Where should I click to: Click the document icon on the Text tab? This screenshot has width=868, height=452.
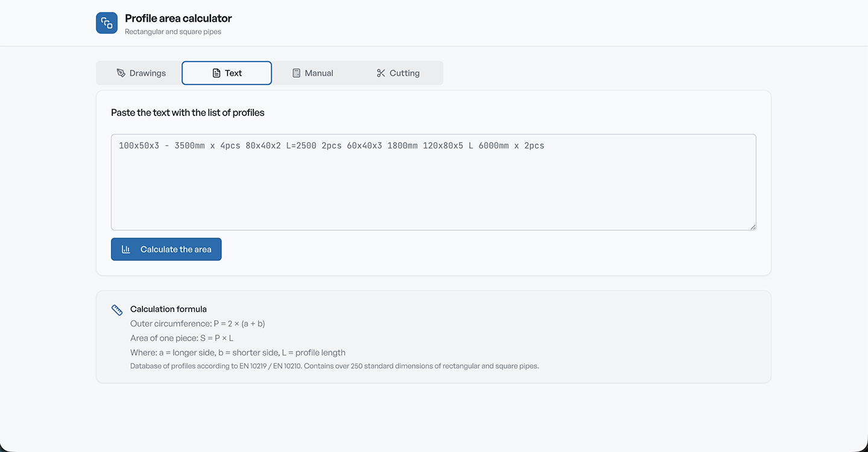217,73
